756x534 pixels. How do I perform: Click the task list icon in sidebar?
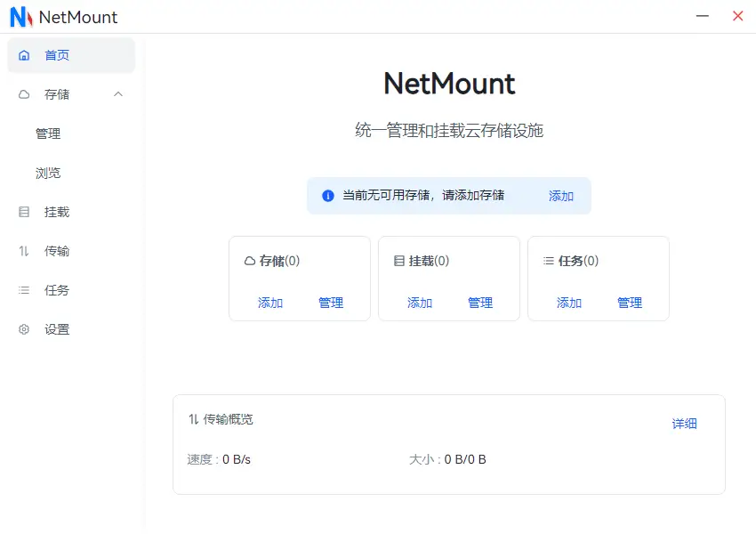24,290
